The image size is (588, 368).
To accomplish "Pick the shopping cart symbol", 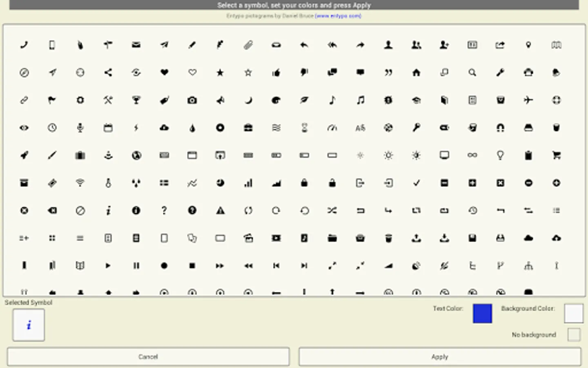I will (557, 155).
